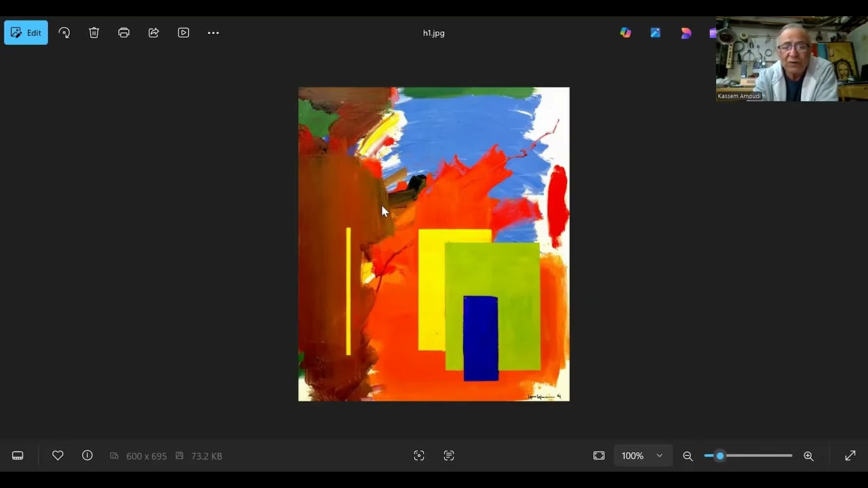Print the image
Image resolution: width=868 pixels, height=488 pixels.
(123, 33)
